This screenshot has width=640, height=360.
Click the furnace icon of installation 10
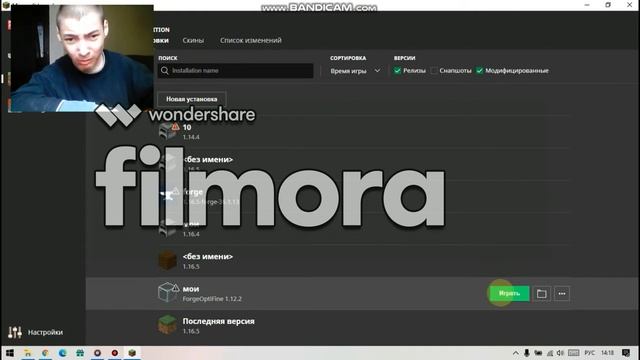[167, 131]
